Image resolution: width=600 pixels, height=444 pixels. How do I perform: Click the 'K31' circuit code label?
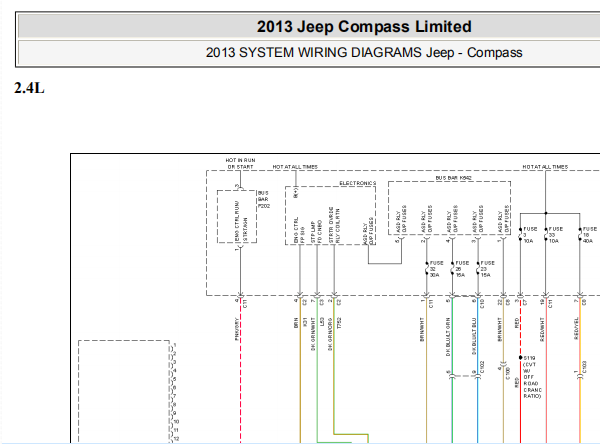pos(305,322)
